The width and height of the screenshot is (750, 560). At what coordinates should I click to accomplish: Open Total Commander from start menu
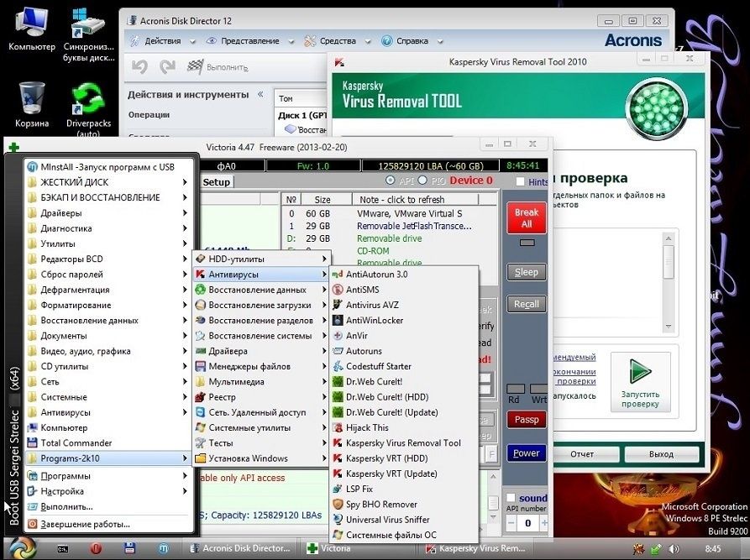point(108,442)
